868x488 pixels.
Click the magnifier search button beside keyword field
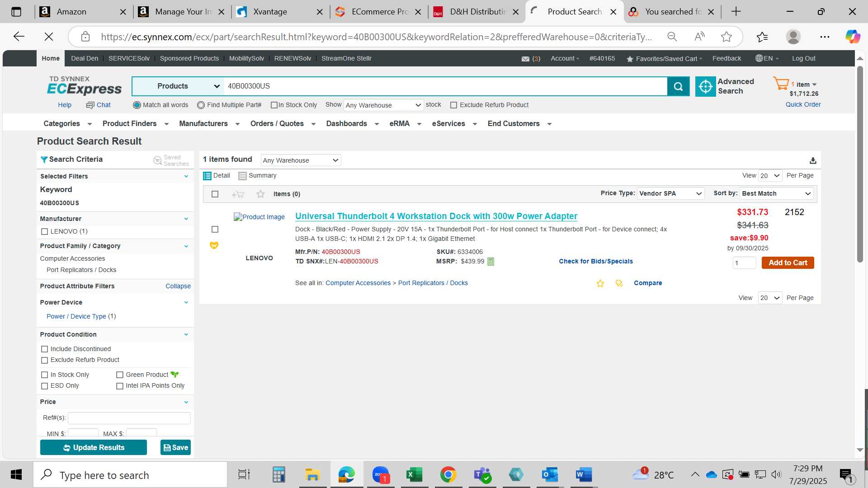[x=678, y=86]
